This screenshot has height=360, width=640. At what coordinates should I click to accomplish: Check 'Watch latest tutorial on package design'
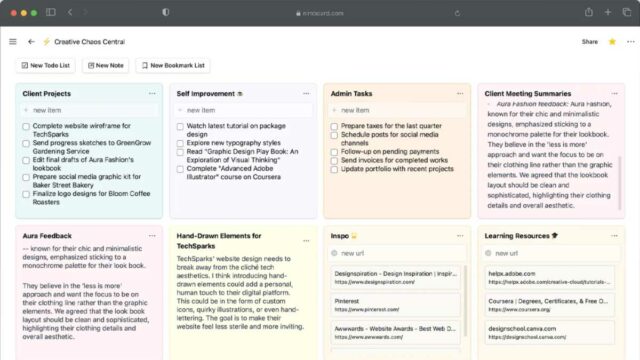tap(180, 127)
